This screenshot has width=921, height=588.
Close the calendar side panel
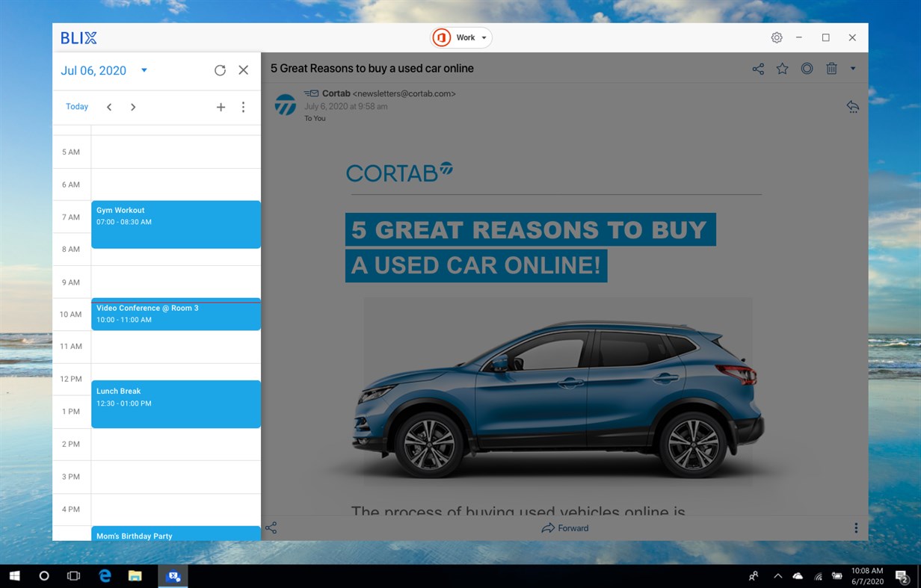[244, 70]
